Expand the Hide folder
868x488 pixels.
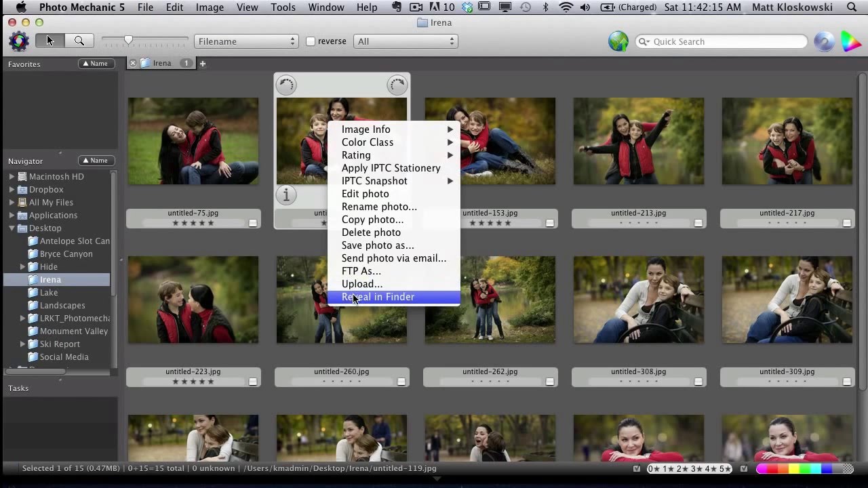[22, 267]
